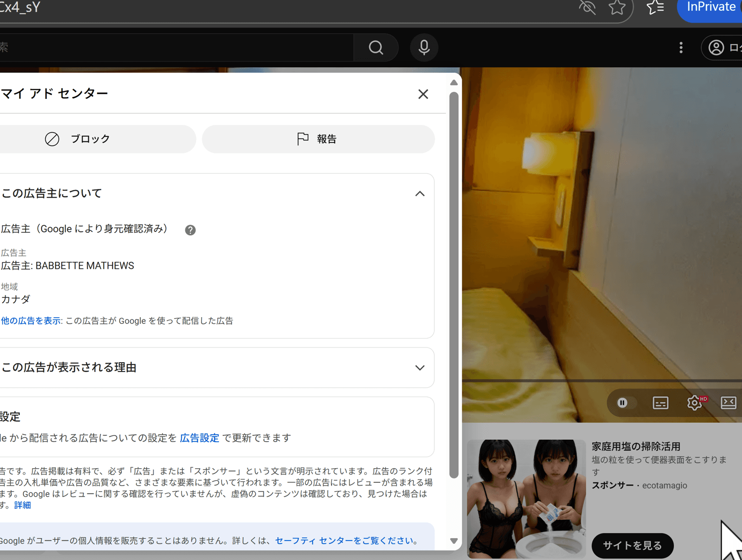Add page to favorites star icon

pos(617,7)
